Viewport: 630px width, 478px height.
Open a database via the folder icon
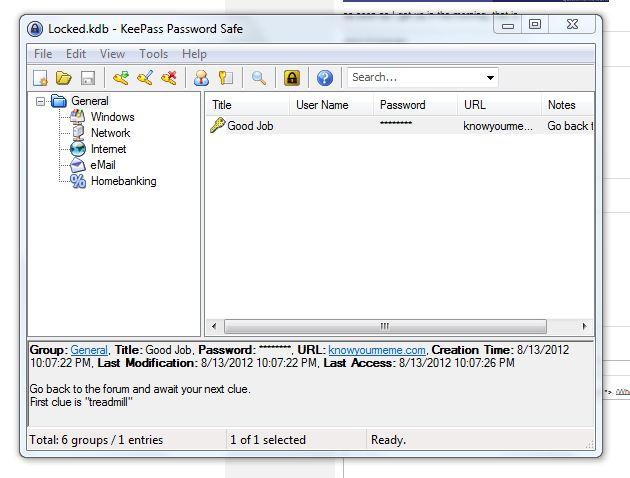(x=63, y=78)
